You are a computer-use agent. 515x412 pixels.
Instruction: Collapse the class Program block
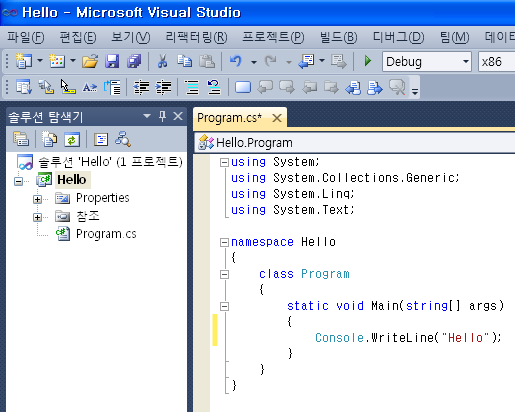pos(224,274)
